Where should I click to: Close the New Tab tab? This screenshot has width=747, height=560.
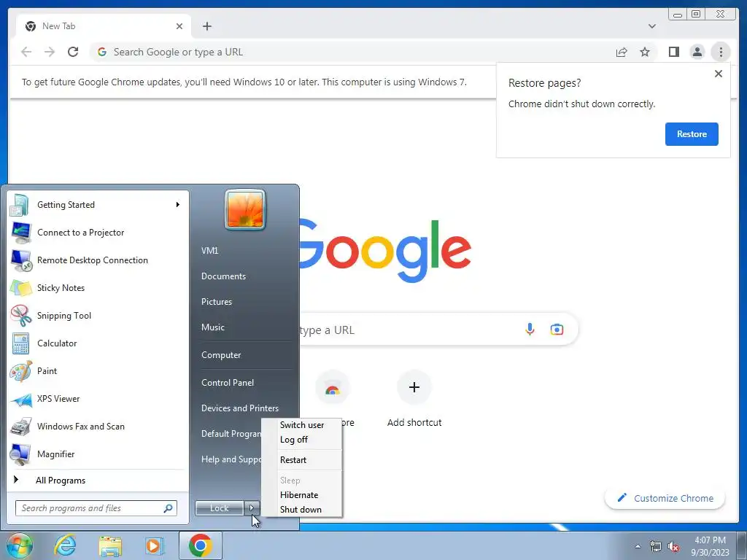pos(179,26)
